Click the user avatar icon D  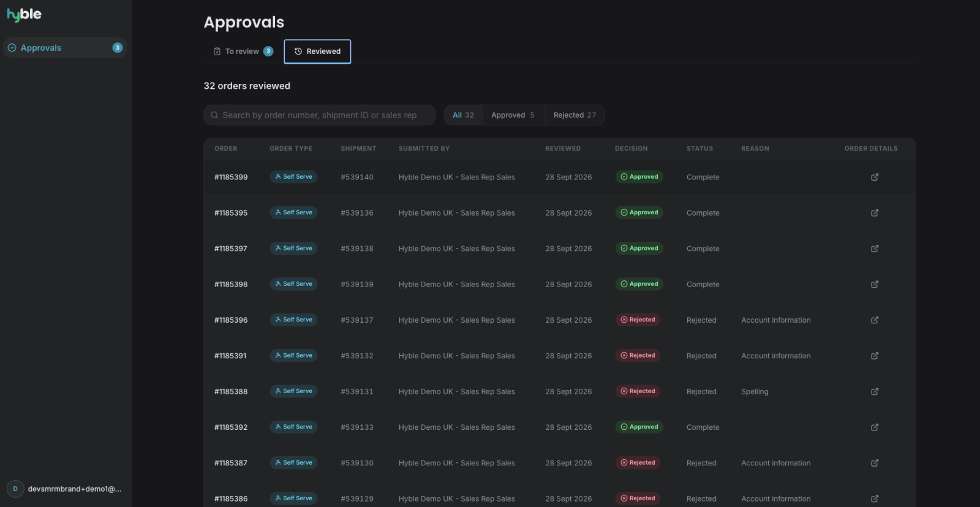[15, 489]
